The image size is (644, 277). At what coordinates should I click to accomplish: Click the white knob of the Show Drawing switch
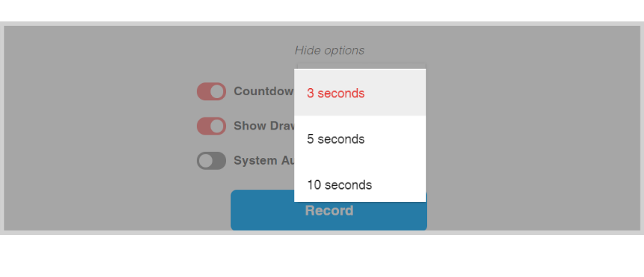(x=218, y=126)
